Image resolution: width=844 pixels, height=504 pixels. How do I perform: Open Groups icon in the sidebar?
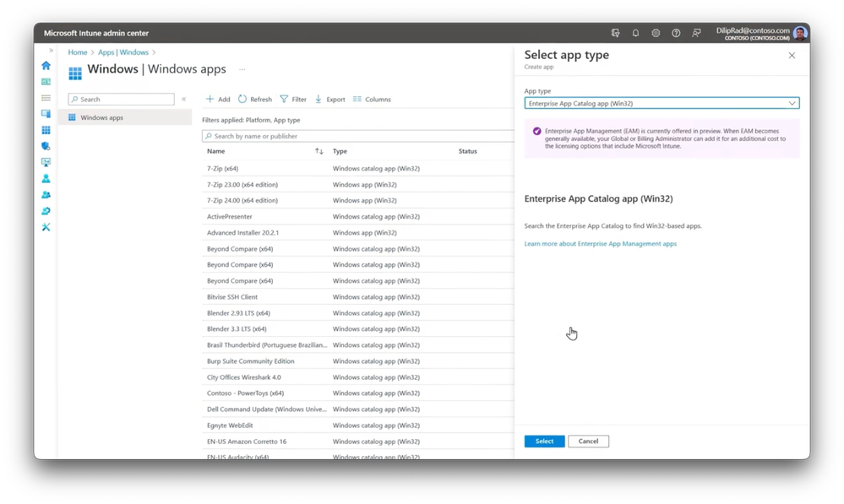pos(46,195)
